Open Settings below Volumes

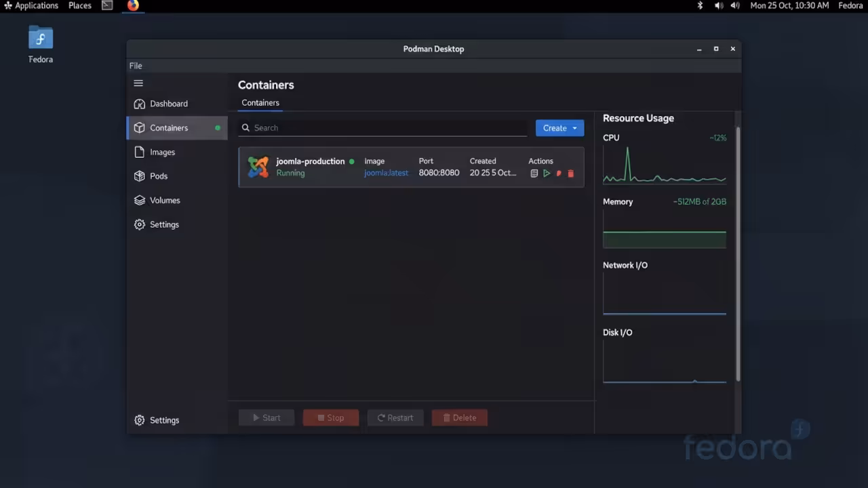[177, 224]
